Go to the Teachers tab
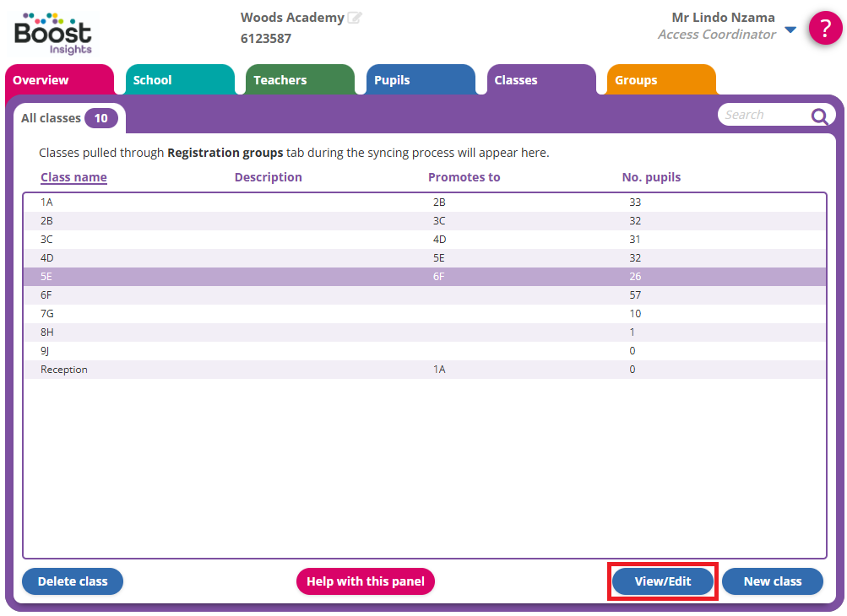Image resolution: width=847 pixels, height=616 pixels. [x=300, y=80]
